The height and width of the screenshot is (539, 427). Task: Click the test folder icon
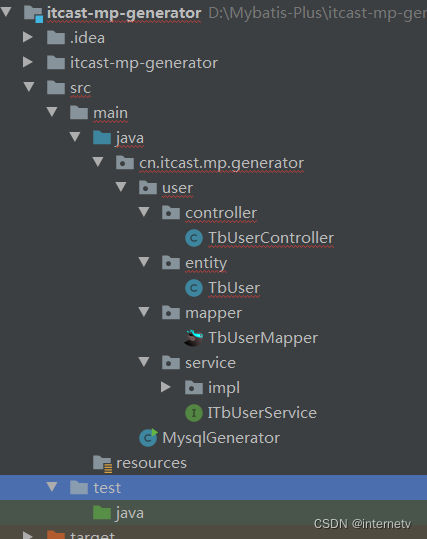coord(79,487)
